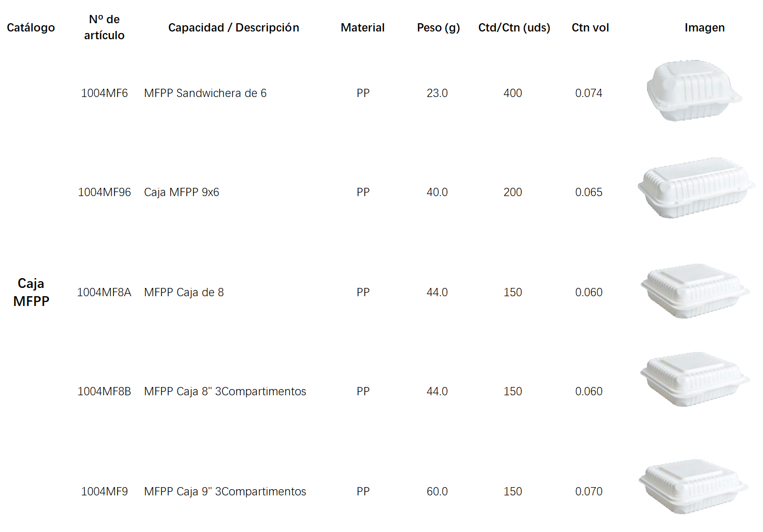Select the Capacidad / Descripción header
This screenshot has width=763, height=532.
pos(234,27)
